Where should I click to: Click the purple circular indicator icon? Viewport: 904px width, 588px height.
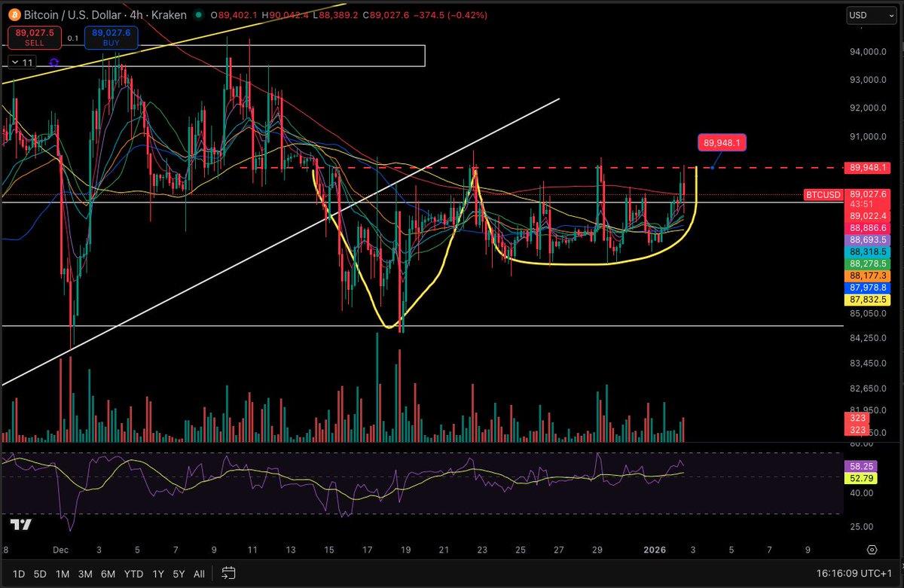(53, 63)
